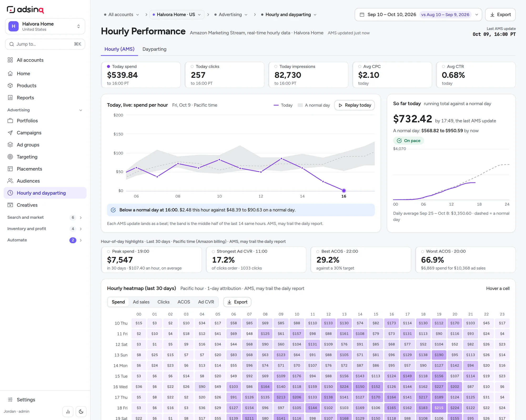Screen dimensions: 526x420
Task: Switch heatmap to ACOS
Action: (x=184, y=302)
